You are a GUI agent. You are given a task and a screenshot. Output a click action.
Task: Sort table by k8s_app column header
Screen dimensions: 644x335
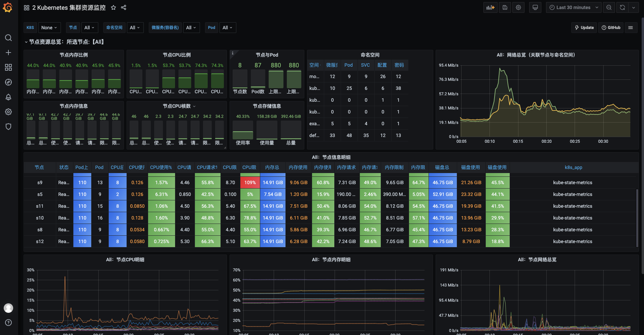click(x=573, y=167)
